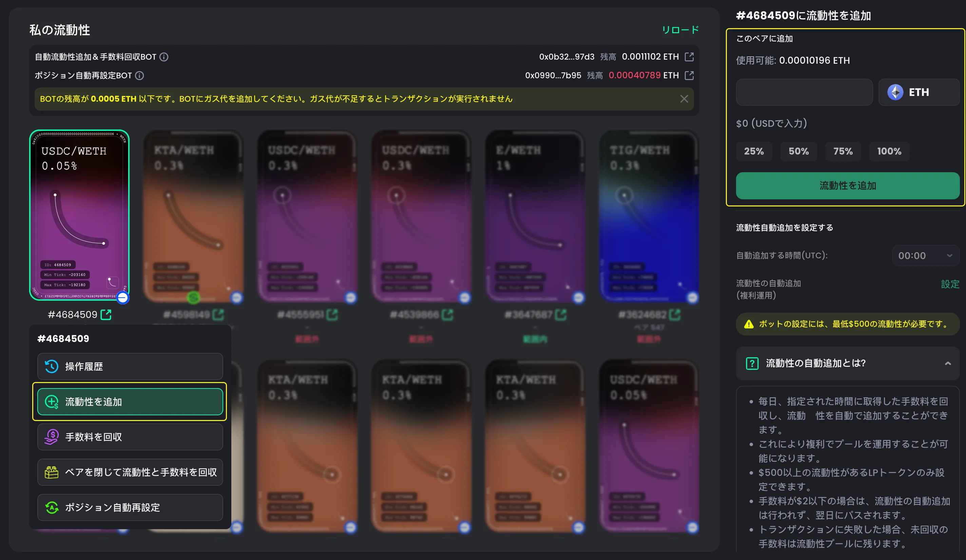Viewport: 966px width, 560px height.
Task: Select the USDC/WETH 0.05% #4684509 card
Action: [x=79, y=215]
